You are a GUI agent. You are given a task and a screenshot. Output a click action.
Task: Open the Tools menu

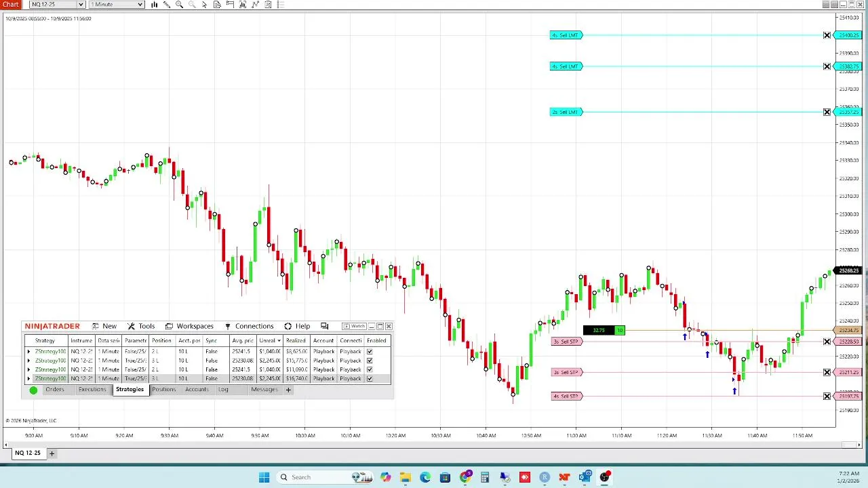pyautogui.click(x=141, y=327)
